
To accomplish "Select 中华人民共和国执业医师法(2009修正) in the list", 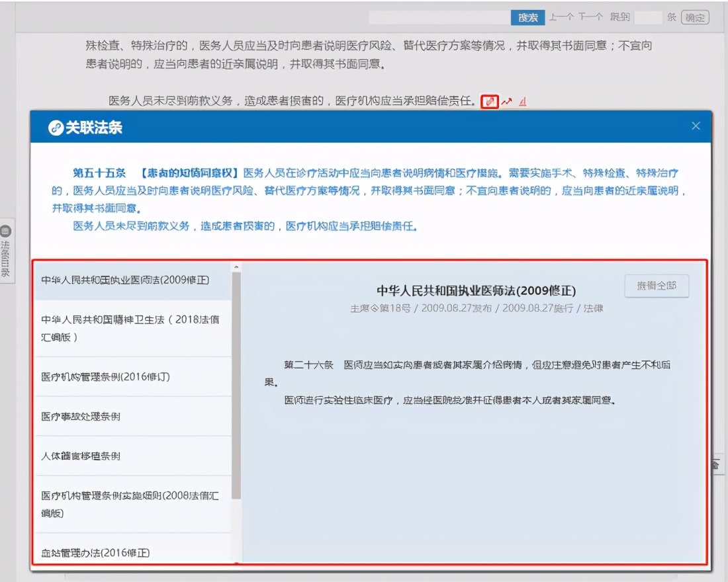I will pyautogui.click(x=133, y=280).
